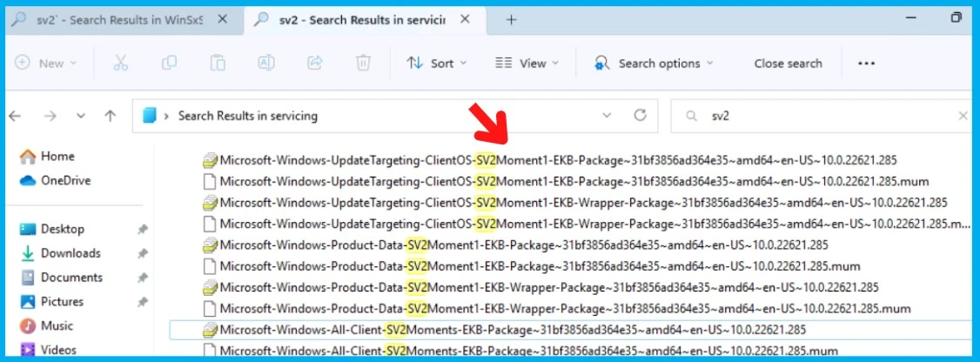Open Documents in the sidebar
The height and width of the screenshot is (362, 980).
[x=61, y=277]
